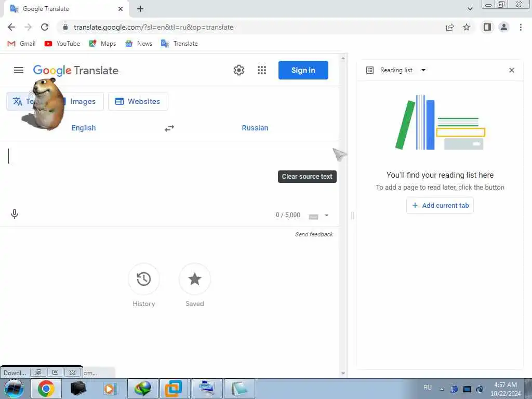The width and height of the screenshot is (532, 399).
Task: Start voice input with the microphone
Action: pos(14,214)
